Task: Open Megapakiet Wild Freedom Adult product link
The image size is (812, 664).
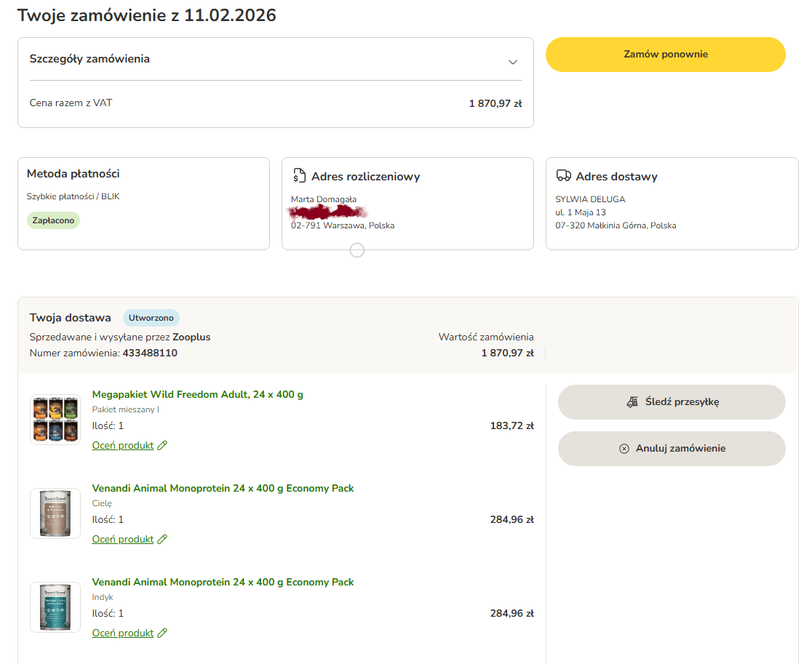Action: click(x=198, y=394)
